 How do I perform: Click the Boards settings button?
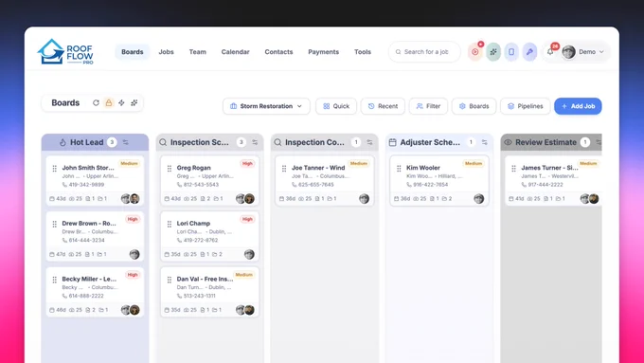(474, 106)
